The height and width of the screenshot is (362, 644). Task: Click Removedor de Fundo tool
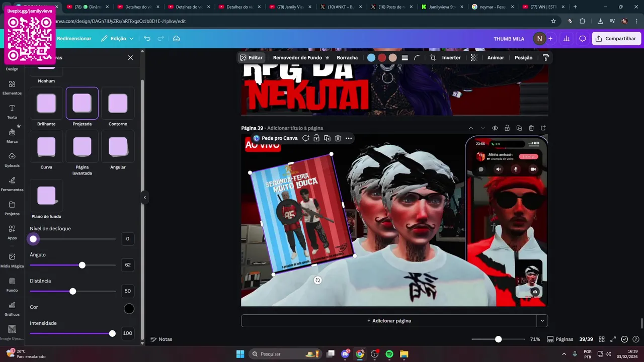click(x=301, y=58)
